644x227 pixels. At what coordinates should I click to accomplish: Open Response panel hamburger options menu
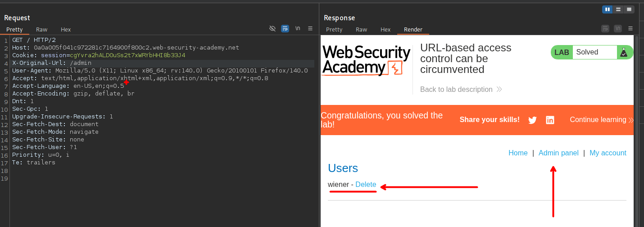tap(630, 28)
